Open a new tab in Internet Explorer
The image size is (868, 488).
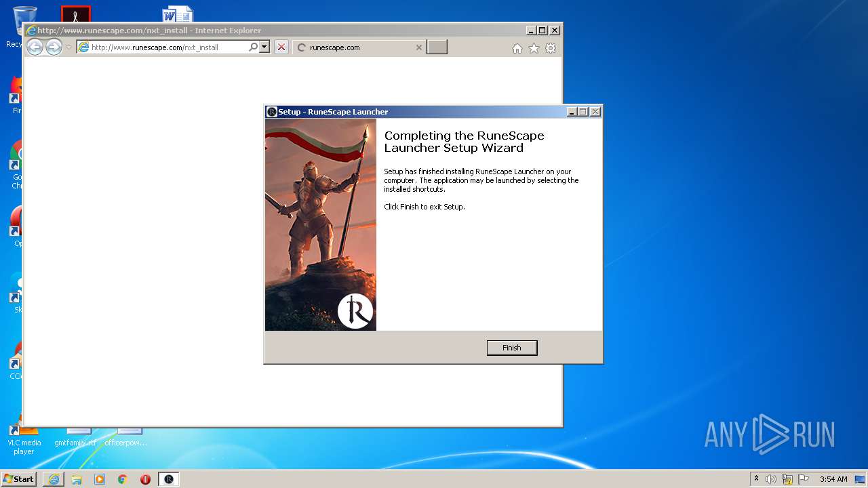(x=437, y=47)
